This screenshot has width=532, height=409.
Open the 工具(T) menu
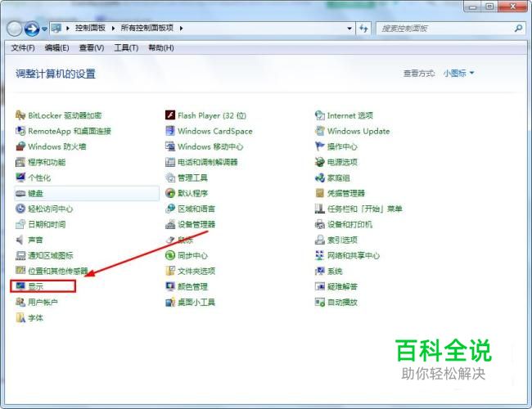click(x=126, y=47)
